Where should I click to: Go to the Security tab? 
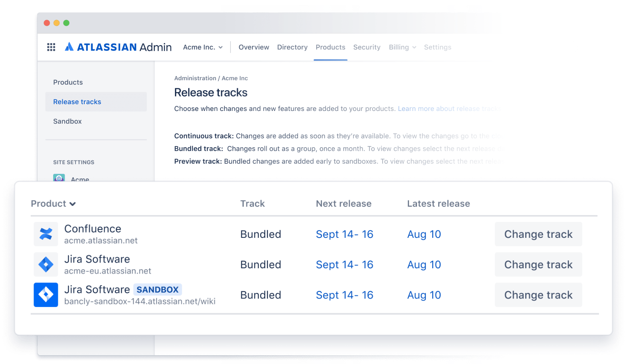click(367, 47)
